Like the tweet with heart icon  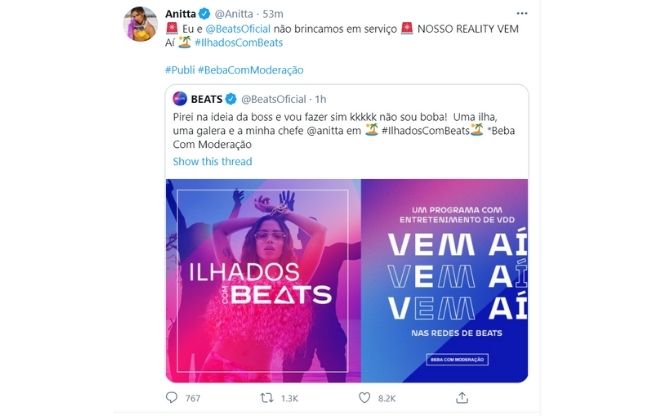[364, 398]
